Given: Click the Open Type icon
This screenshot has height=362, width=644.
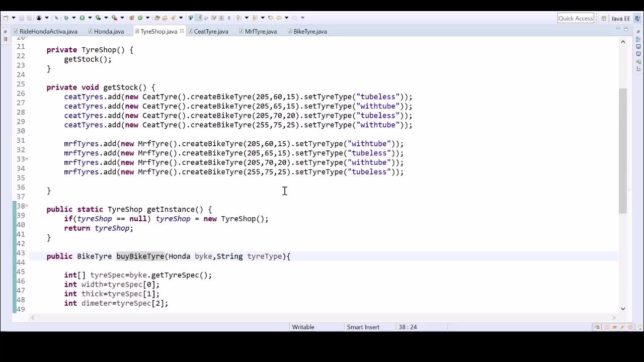Looking at the screenshot, I should [157, 18].
